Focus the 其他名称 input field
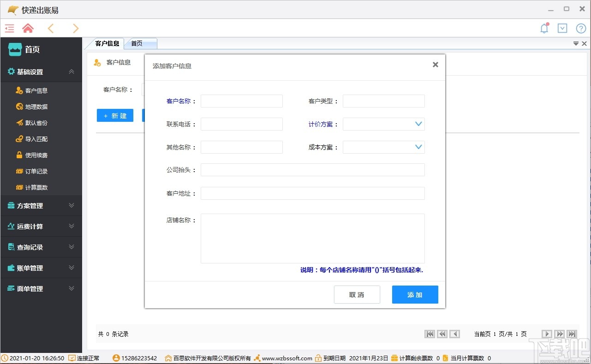This screenshot has width=591, height=364. click(x=242, y=147)
